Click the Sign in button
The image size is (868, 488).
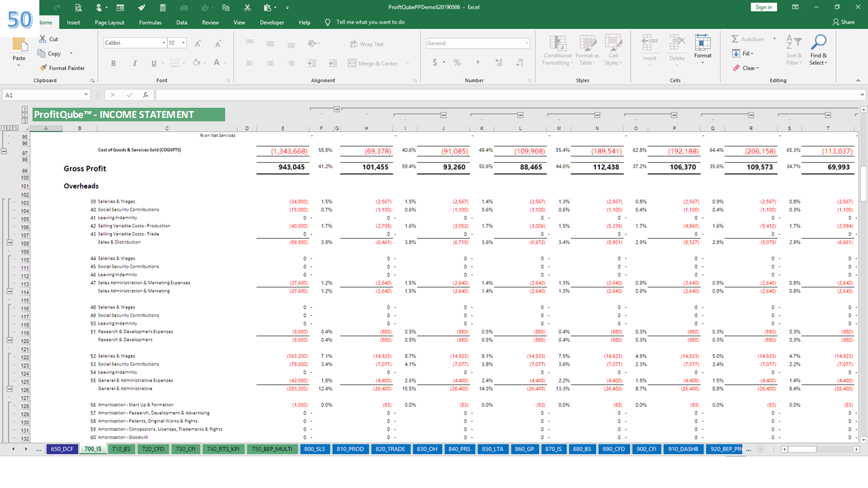[x=764, y=7]
